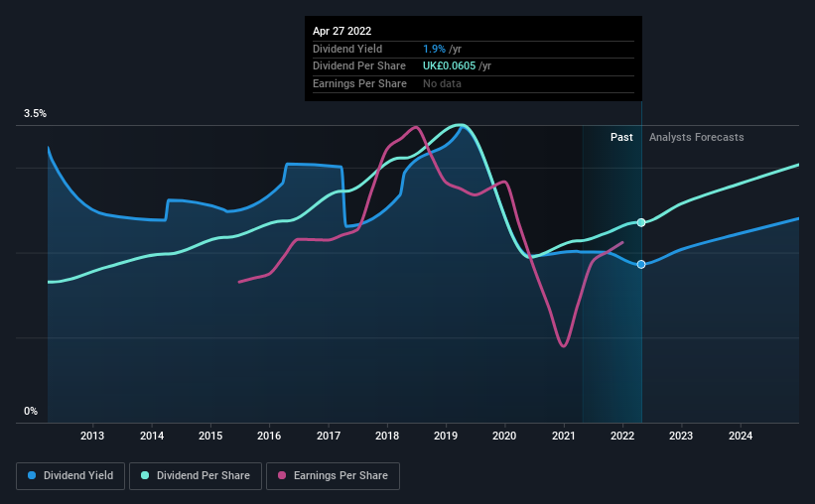Click the Analysts Forecasts label

697,137
